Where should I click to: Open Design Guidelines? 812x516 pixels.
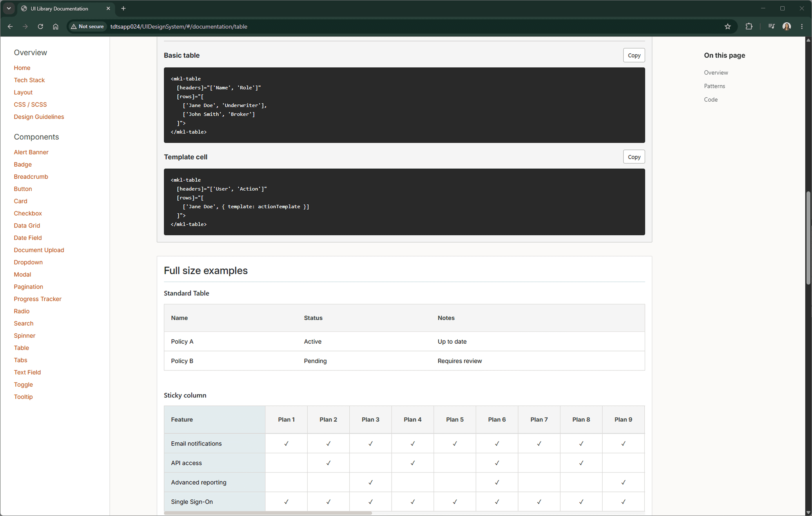(x=39, y=117)
